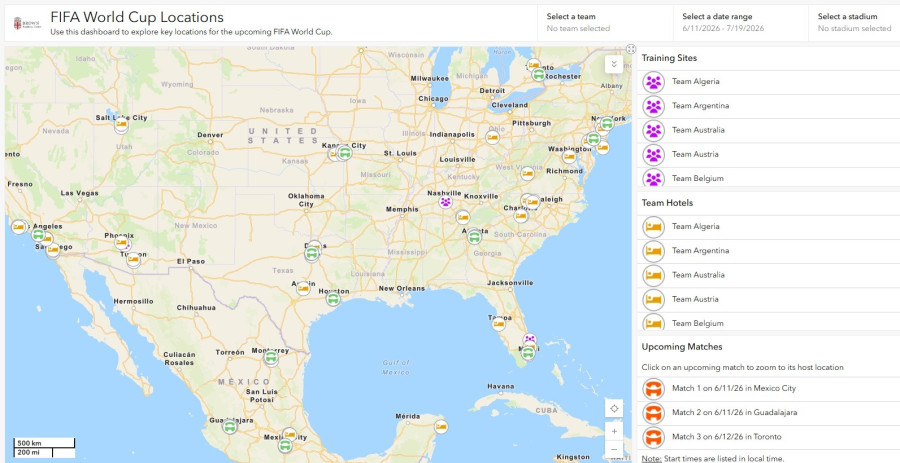Click Team Algeria training site people icon
Viewport: 900px width, 463px height.
point(653,82)
